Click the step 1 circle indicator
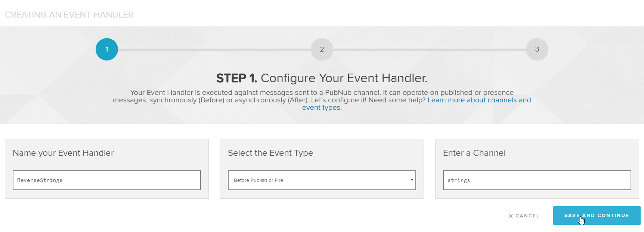644x232 pixels. [x=107, y=49]
